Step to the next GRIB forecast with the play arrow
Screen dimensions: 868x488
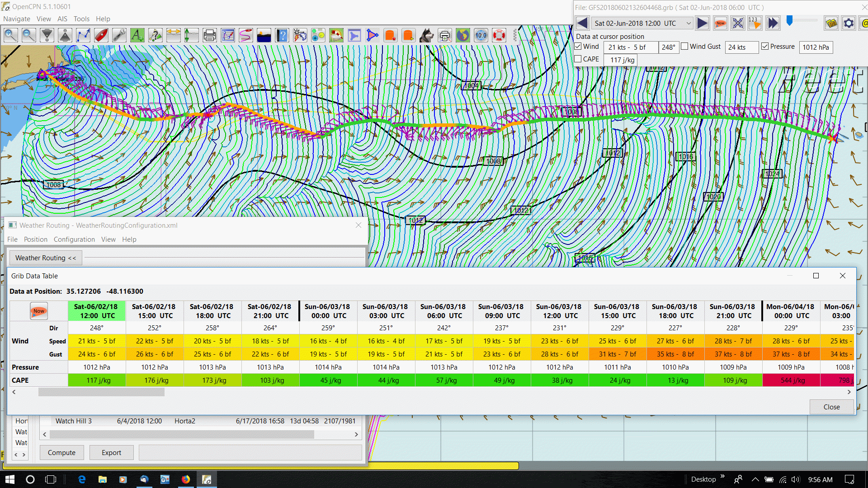click(x=703, y=23)
